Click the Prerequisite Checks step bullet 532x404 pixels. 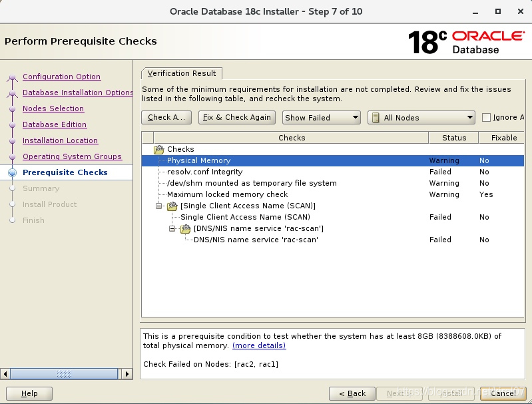(x=13, y=172)
